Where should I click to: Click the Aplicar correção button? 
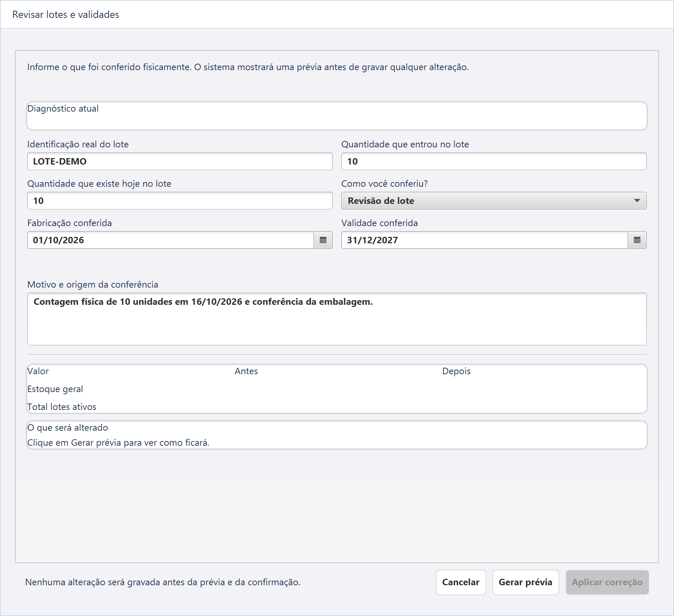click(607, 582)
